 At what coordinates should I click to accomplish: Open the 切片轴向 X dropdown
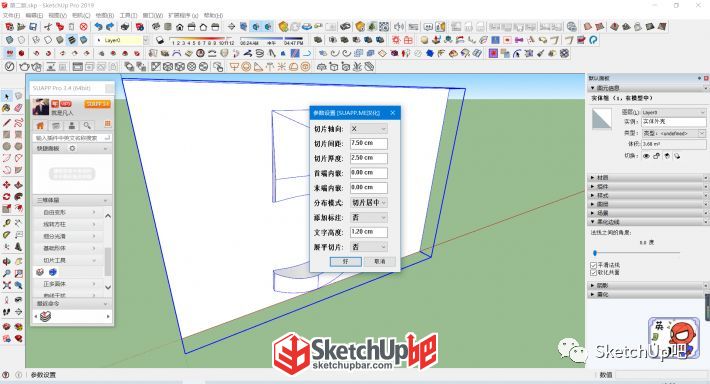tap(369, 129)
